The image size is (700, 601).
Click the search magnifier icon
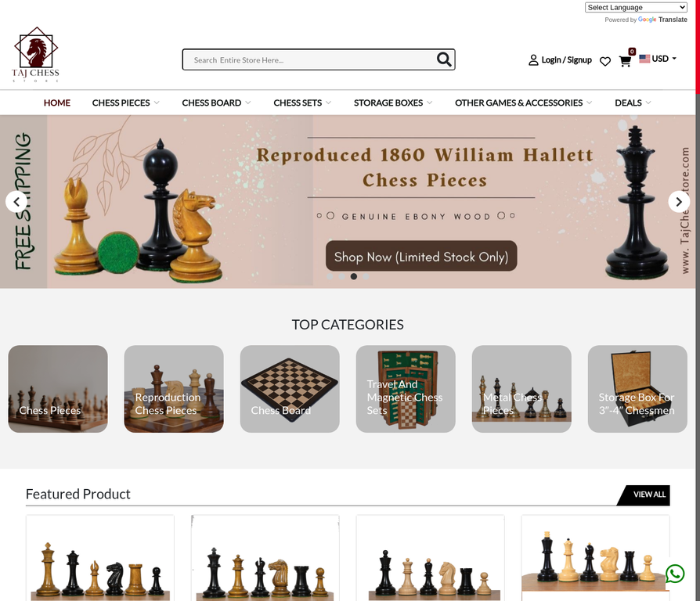pyautogui.click(x=444, y=59)
